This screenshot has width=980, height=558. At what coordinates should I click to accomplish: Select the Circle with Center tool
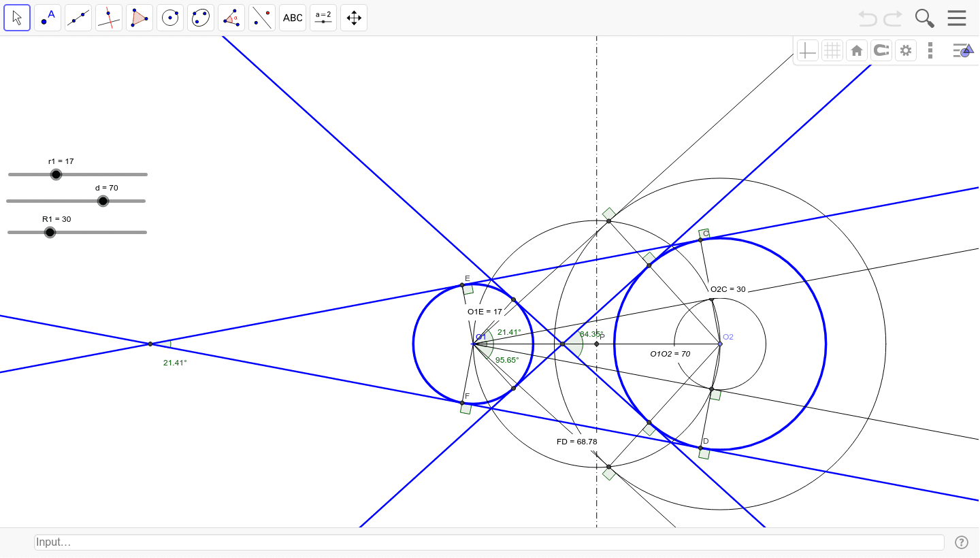170,18
